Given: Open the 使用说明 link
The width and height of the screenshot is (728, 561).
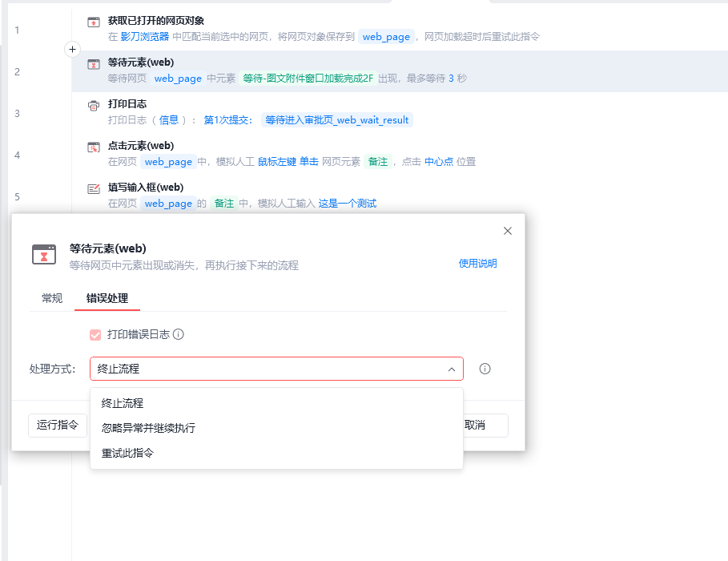Looking at the screenshot, I should [478, 264].
